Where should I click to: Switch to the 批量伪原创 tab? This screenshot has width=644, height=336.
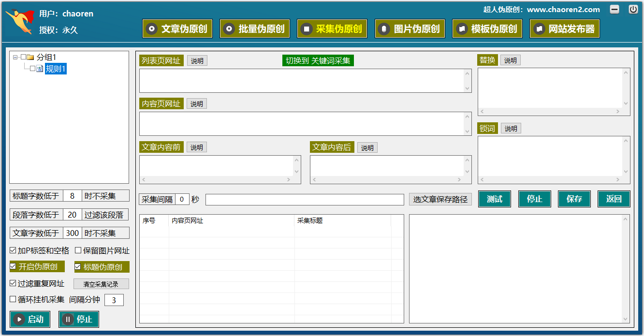coord(255,29)
